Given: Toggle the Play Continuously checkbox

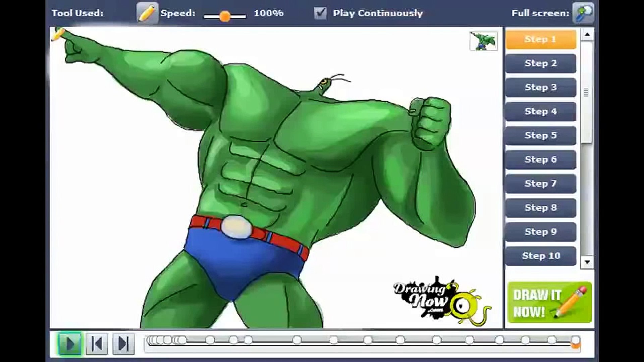Looking at the screenshot, I should pos(320,13).
